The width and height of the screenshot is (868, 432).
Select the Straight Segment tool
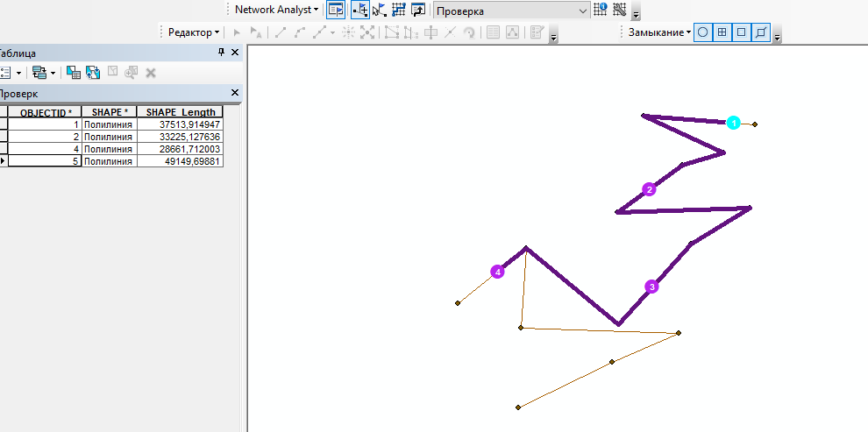coord(281,32)
